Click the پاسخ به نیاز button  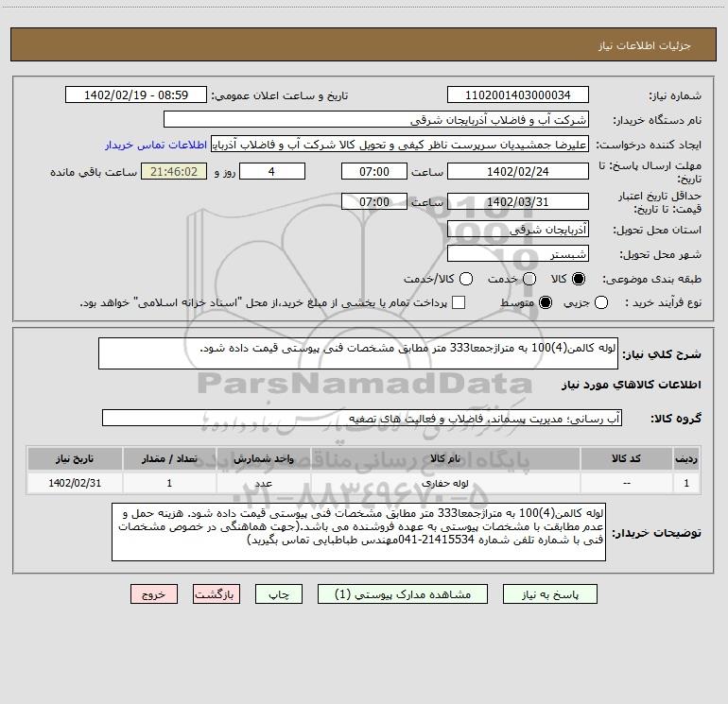coord(549,594)
